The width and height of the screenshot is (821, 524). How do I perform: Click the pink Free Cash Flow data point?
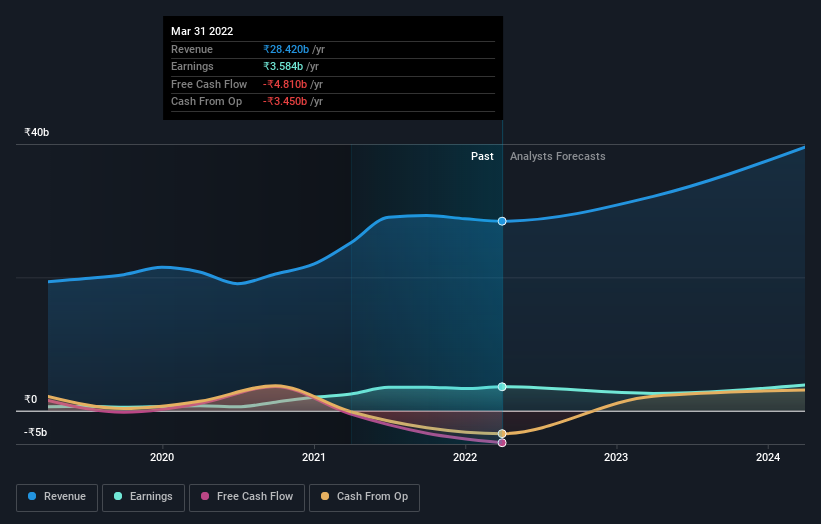[502, 443]
